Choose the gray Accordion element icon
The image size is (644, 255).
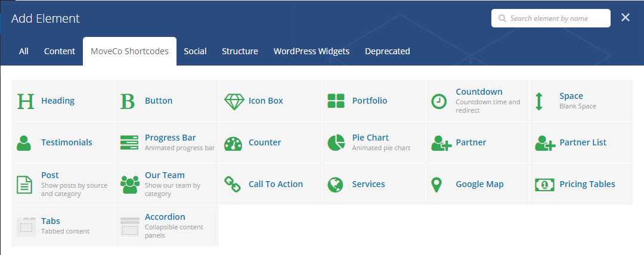point(130,226)
